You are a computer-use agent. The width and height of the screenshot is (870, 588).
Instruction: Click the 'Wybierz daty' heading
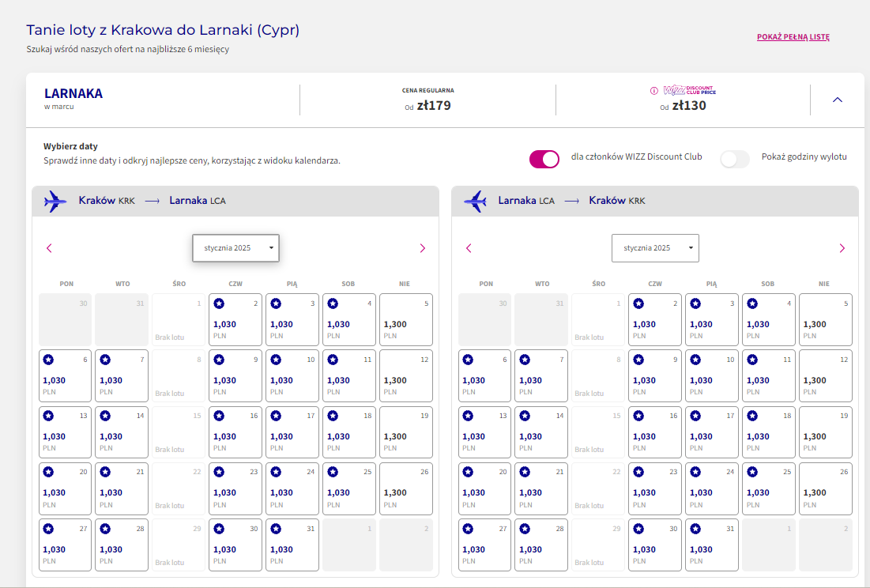tap(70, 146)
